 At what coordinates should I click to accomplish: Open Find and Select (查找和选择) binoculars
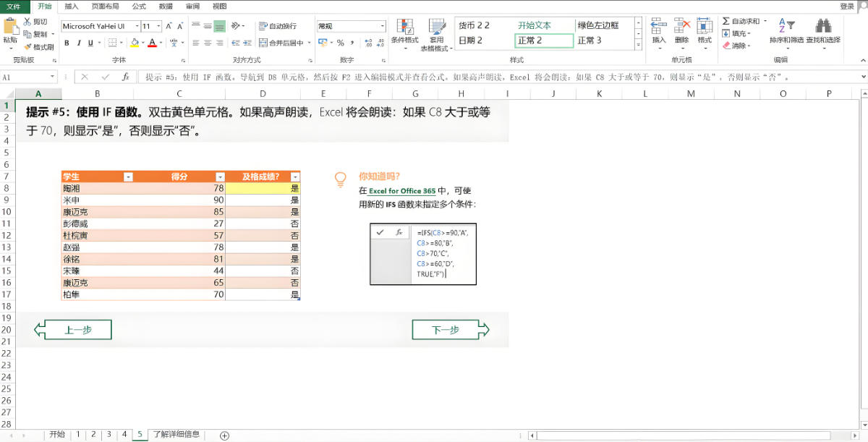click(x=822, y=31)
